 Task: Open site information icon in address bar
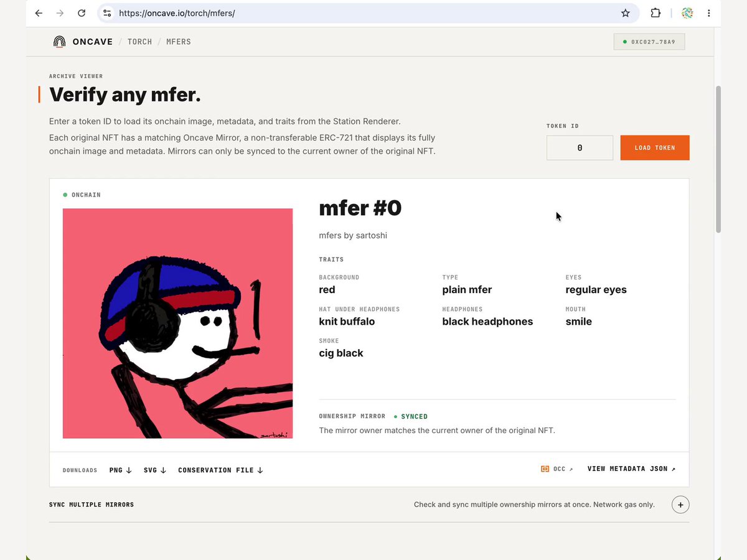pos(107,13)
